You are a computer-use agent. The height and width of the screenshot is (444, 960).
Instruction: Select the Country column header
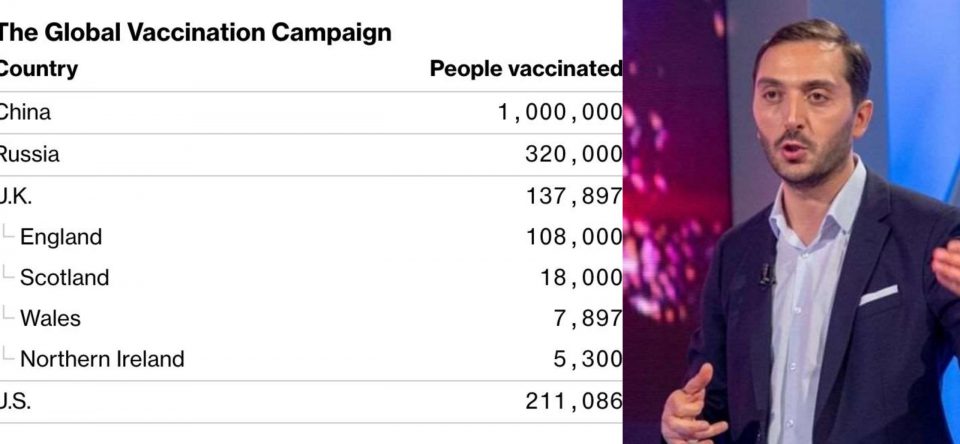coord(39,69)
